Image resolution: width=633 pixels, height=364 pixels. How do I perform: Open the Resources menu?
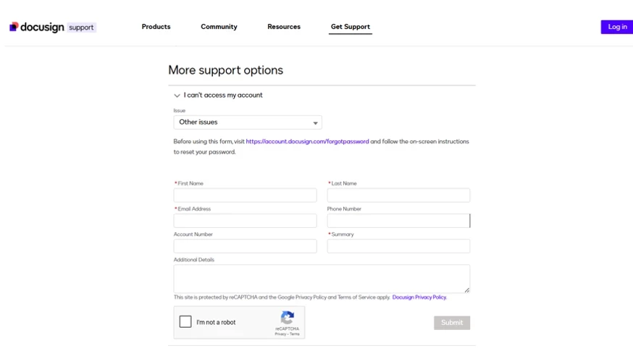(284, 27)
